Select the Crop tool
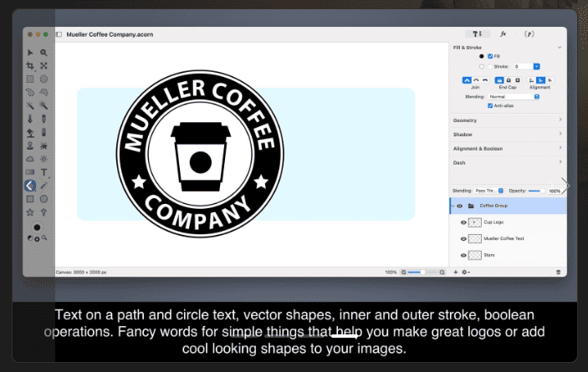Image resolution: width=588 pixels, height=372 pixels. 30,66
